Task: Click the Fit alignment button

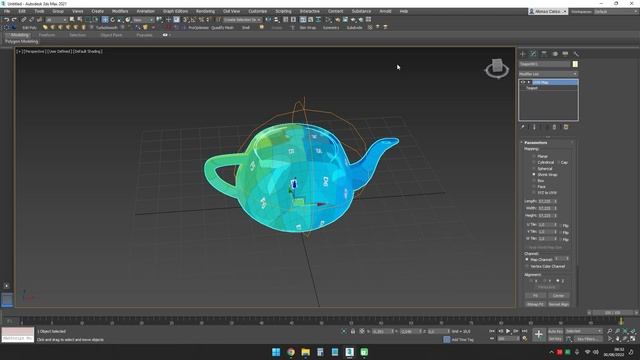Action: (x=535, y=296)
